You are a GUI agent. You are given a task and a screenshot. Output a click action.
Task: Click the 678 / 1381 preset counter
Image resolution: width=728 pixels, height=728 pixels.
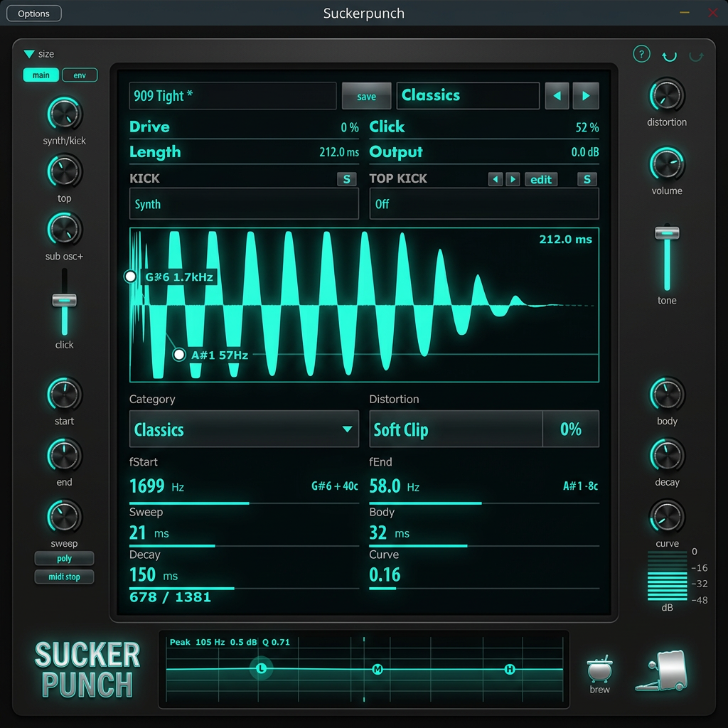pos(170,597)
